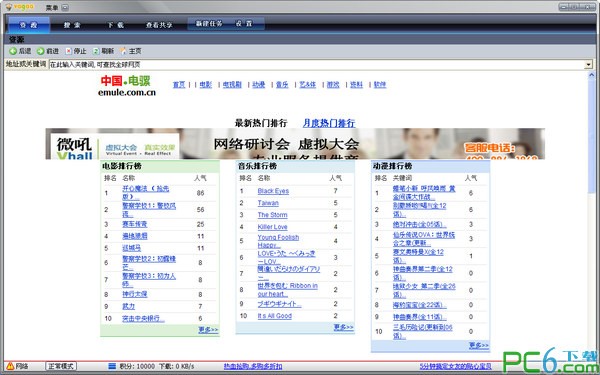Screen dimensions: 600x375
Task: Open the monthly hot ranking (月度热门排行) link
Action: [329, 123]
